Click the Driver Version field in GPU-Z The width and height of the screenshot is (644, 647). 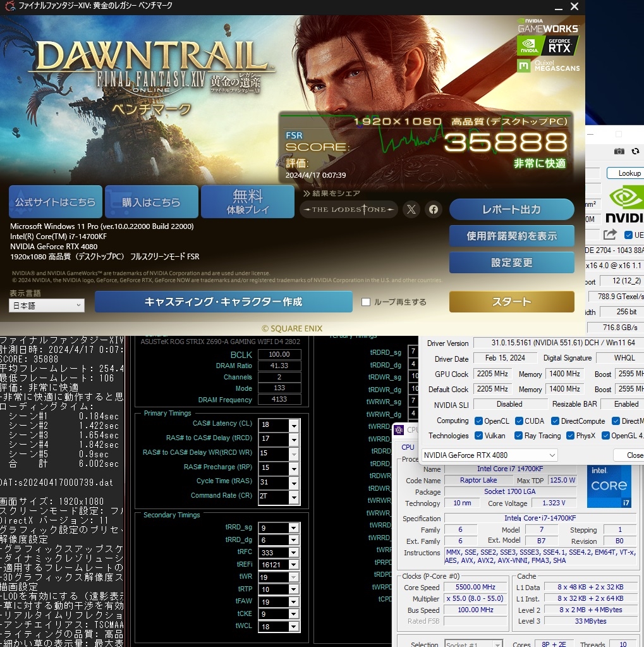(x=559, y=343)
